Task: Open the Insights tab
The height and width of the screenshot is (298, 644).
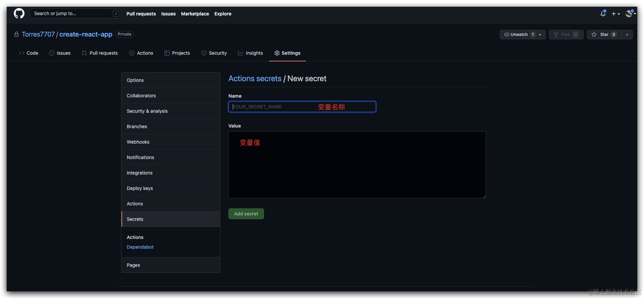Action: [x=251, y=53]
